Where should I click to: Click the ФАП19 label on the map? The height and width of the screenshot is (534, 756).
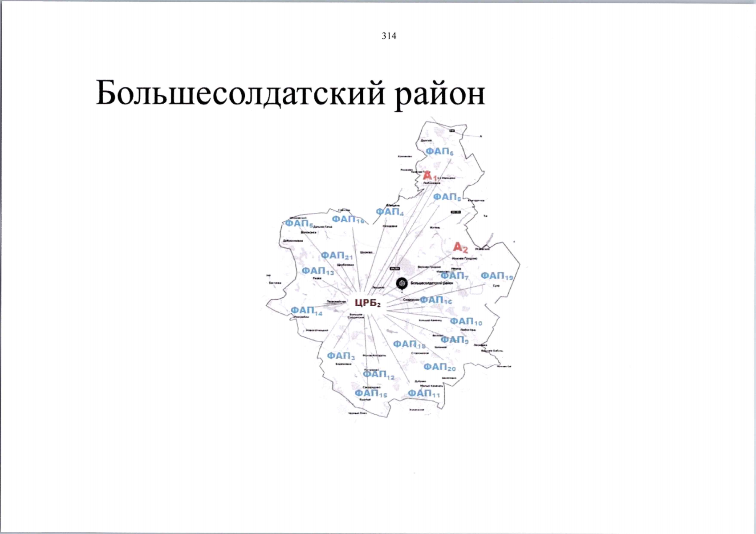click(x=497, y=276)
